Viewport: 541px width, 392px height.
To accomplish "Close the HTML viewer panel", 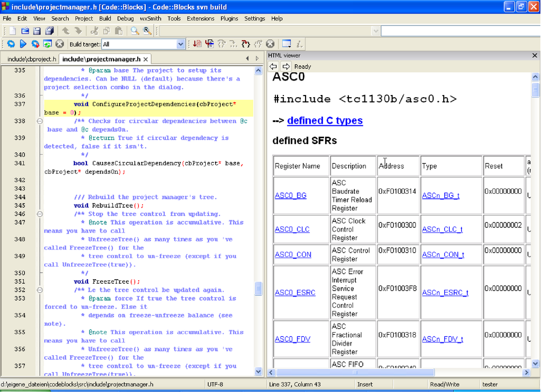I will point(535,55).
